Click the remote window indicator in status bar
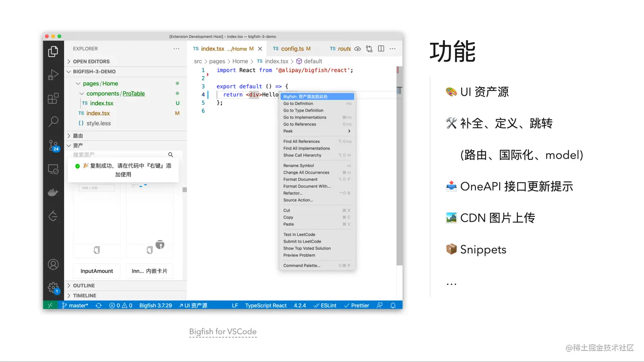This screenshot has width=644, height=362. point(50,305)
